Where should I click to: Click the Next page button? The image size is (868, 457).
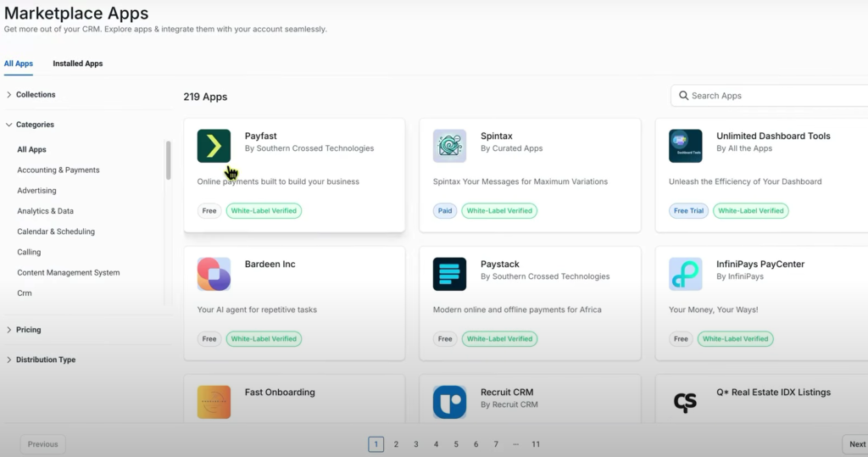click(x=855, y=444)
